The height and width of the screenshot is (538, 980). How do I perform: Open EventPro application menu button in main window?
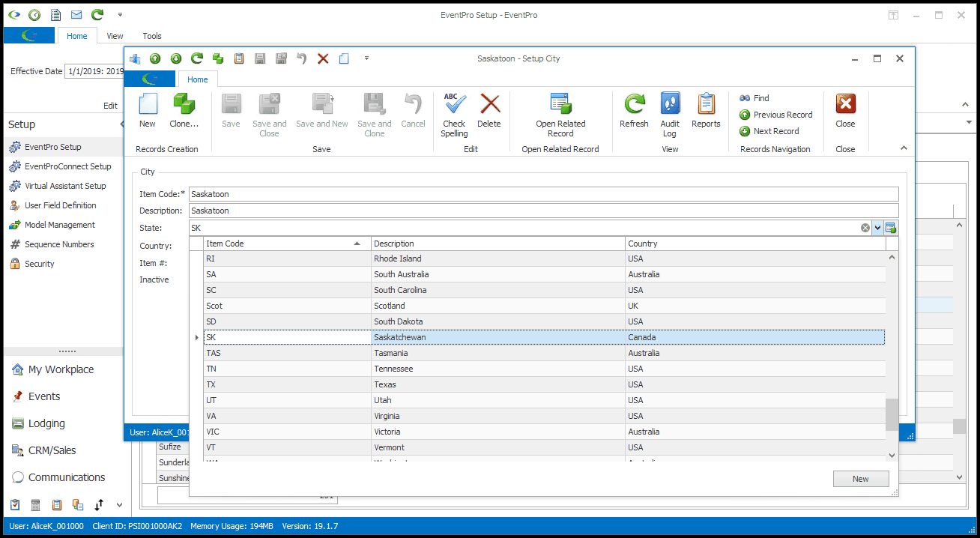tap(29, 35)
